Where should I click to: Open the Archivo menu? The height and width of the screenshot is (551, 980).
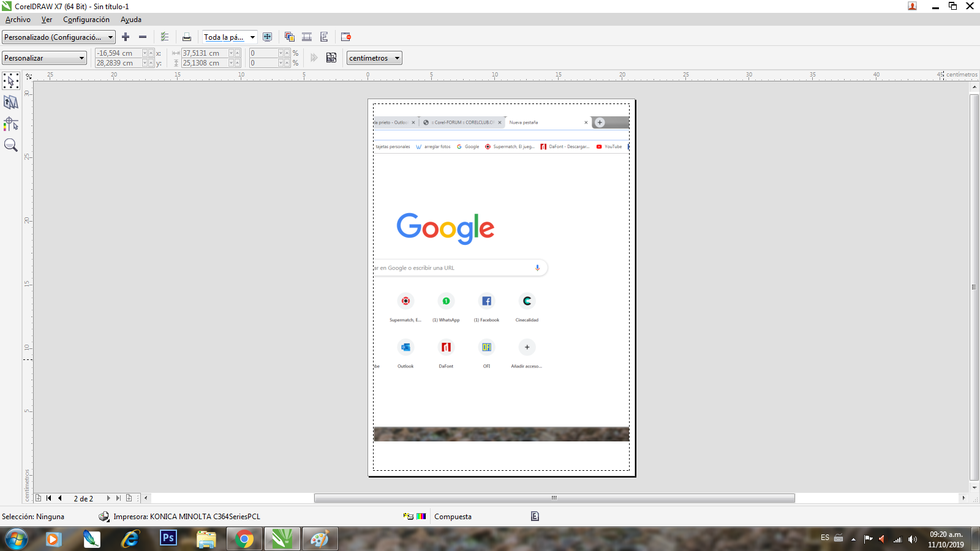[x=18, y=20]
